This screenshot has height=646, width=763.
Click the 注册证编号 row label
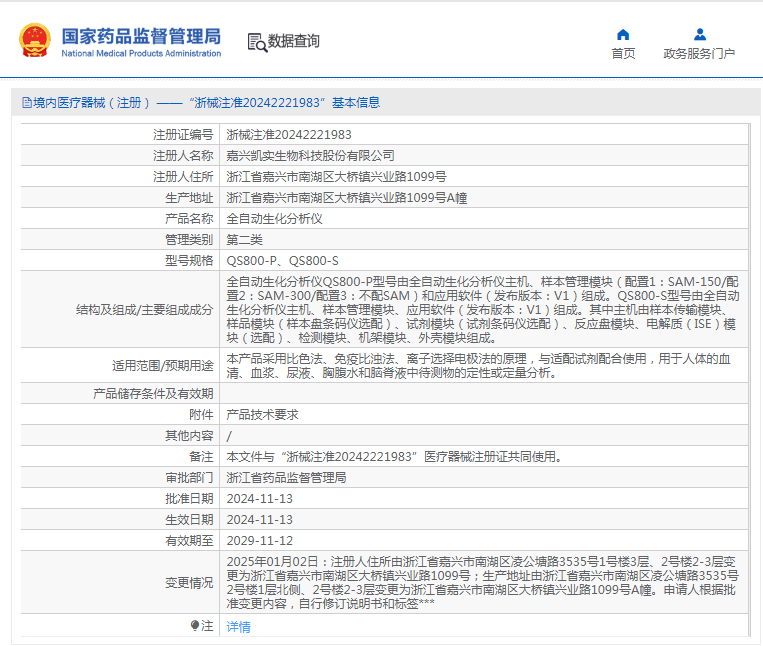pyautogui.click(x=183, y=135)
